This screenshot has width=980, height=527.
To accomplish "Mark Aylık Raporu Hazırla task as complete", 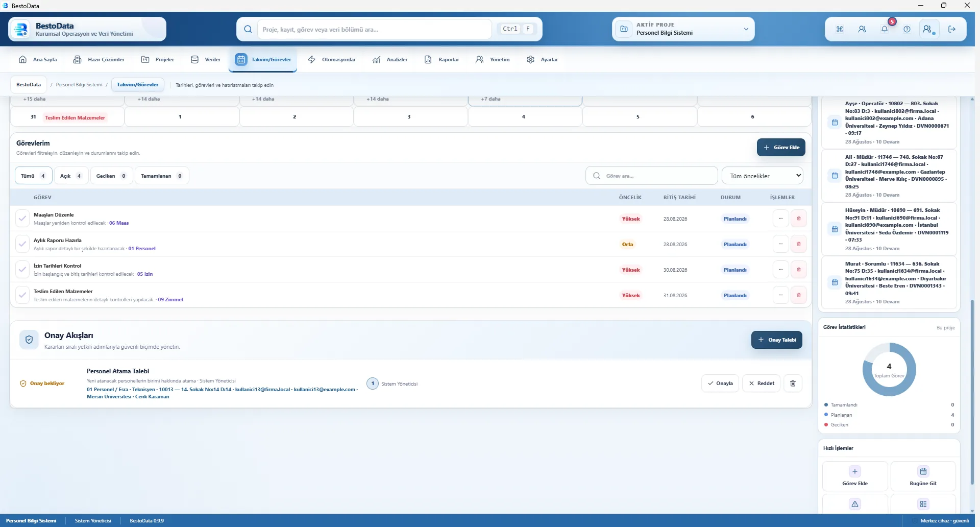I will [22, 244].
